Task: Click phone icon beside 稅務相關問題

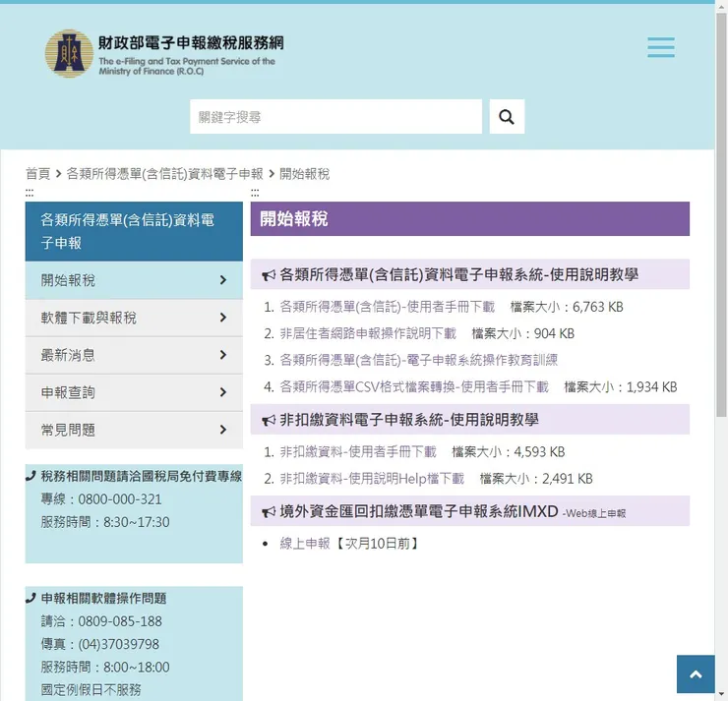Action: 30,476
